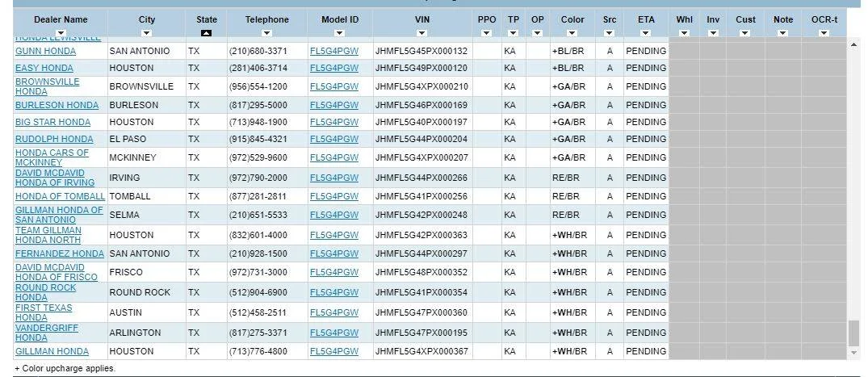This screenshot has height=377, width=868.
Task: Open FL5G4PGW model link in VANDERGRIFF HONDA row
Action: 333,333
